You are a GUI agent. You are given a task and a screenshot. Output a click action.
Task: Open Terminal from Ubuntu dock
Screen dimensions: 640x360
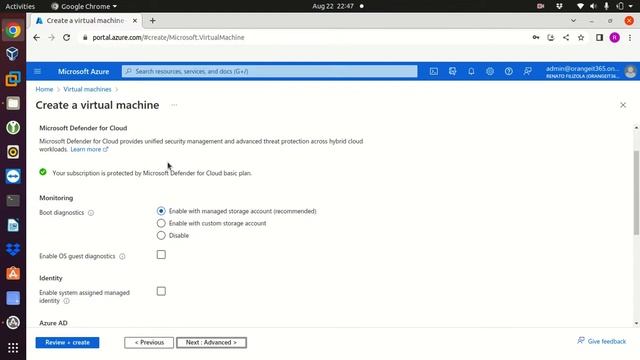click(x=13, y=200)
